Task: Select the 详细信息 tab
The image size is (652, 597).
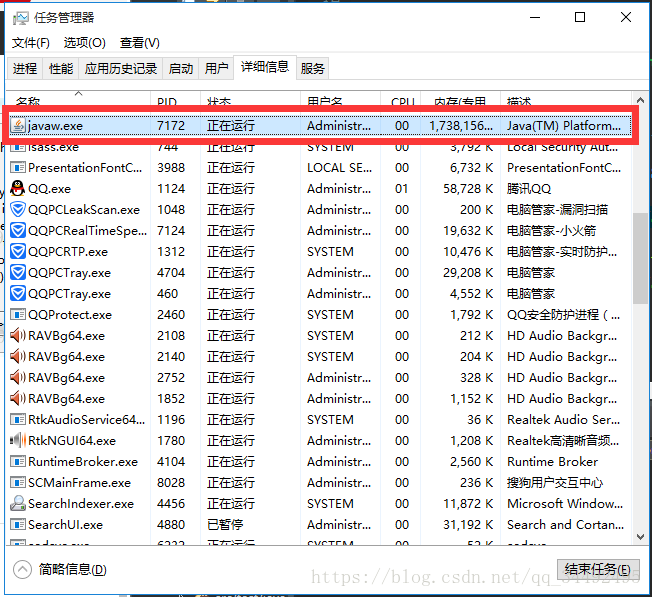Action: coord(265,67)
